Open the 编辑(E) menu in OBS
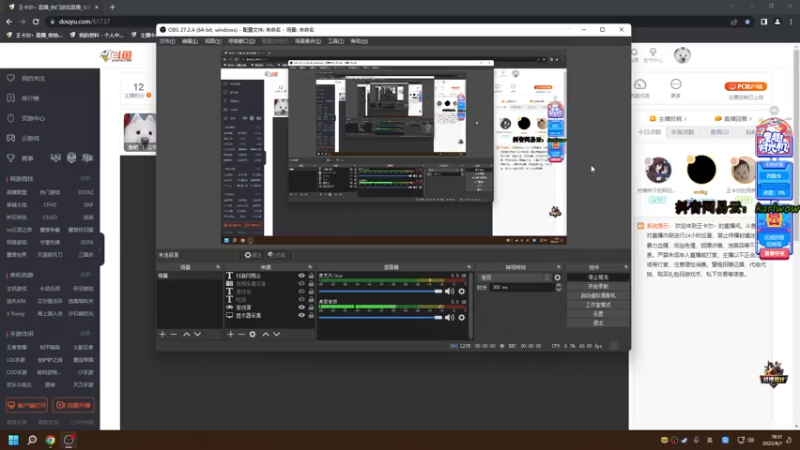 pos(190,41)
